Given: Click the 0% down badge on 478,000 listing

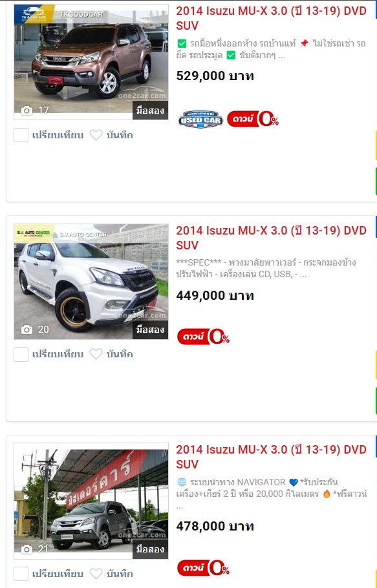Looking at the screenshot, I should tap(203, 568).
